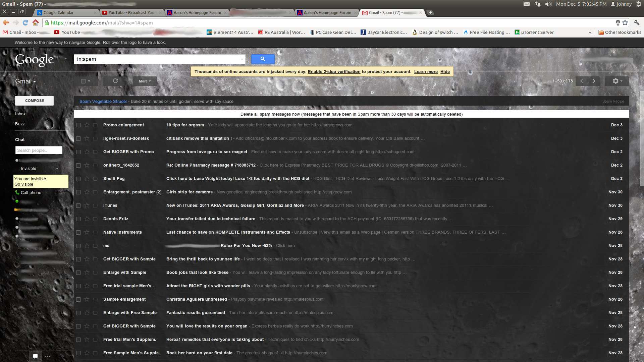Viewport: 644px width, 362px height.
Task: Open the Jaycar Electronics bookmark
Action: [x=384, y=32]
